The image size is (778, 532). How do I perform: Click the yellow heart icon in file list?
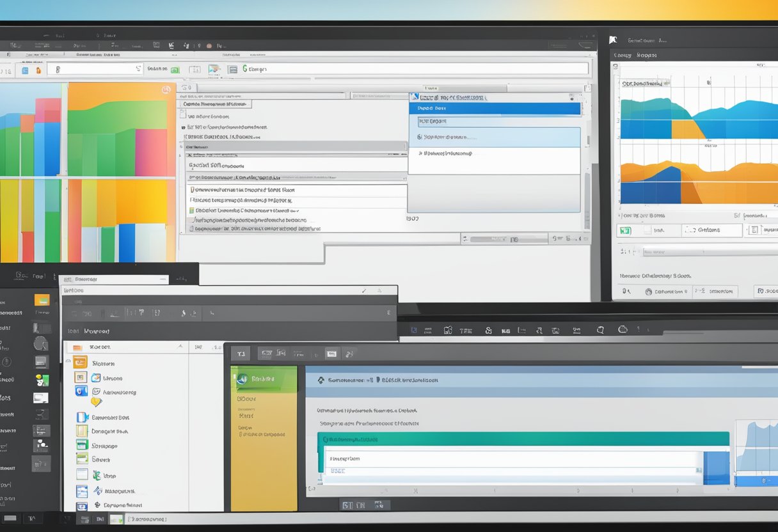[x=96, y=402]
